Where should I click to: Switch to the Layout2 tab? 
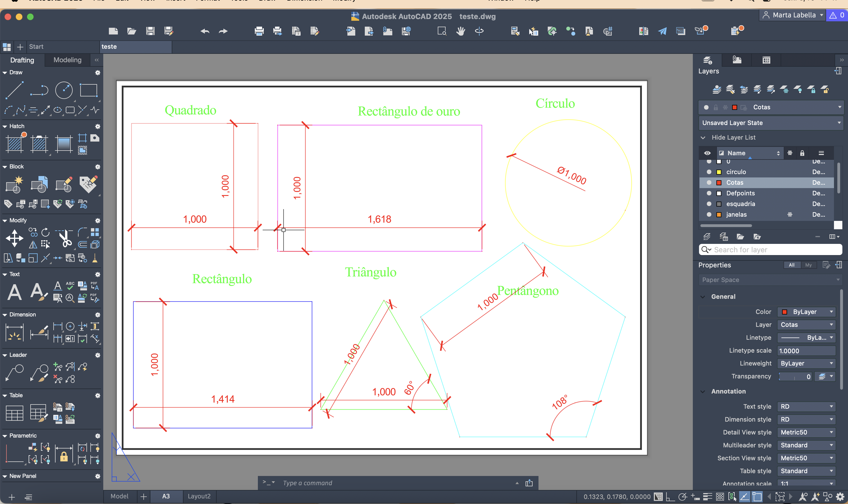coord(199,496)
